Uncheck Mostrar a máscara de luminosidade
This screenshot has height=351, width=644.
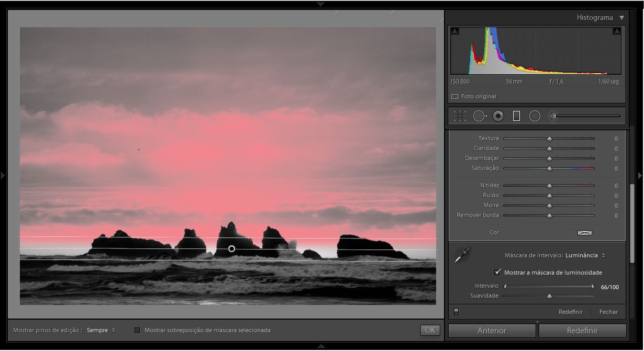click(497, 272)
